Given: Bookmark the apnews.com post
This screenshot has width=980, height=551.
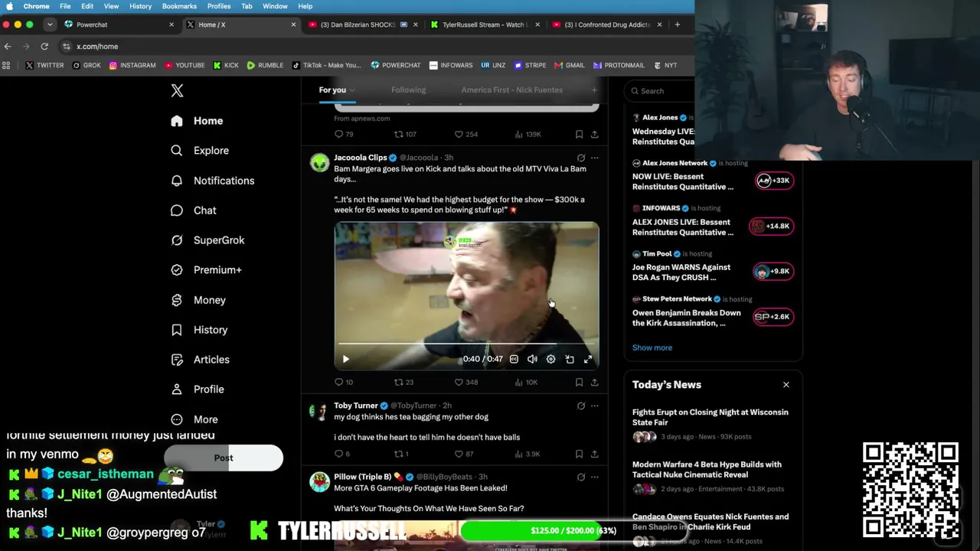Looking at the screenshot, I should (x=579, y=134).
